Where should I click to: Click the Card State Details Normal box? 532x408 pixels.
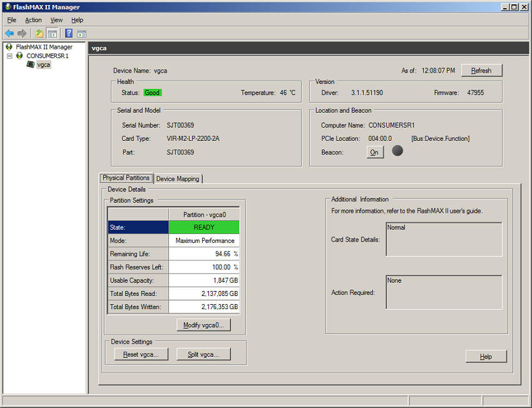444,239
